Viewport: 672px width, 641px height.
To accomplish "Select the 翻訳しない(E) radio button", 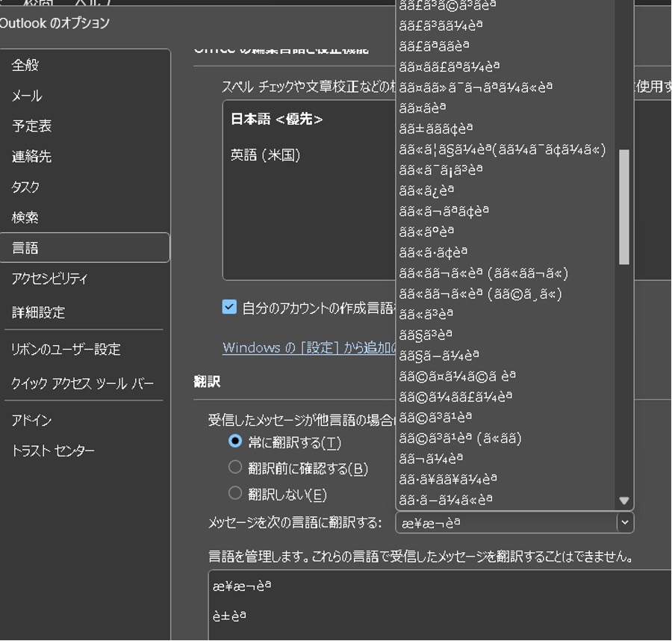I will [235, 493].
